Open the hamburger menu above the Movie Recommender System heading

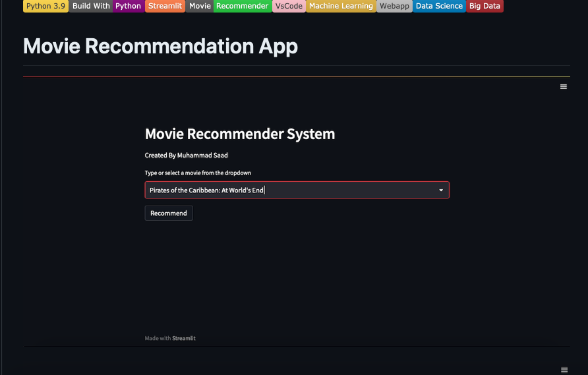[x=563, y=87]
